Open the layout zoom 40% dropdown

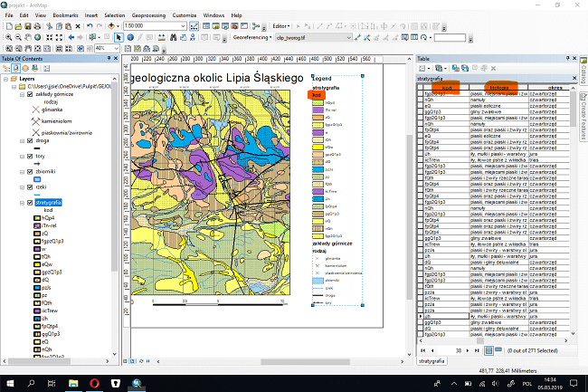pos(117,48)
